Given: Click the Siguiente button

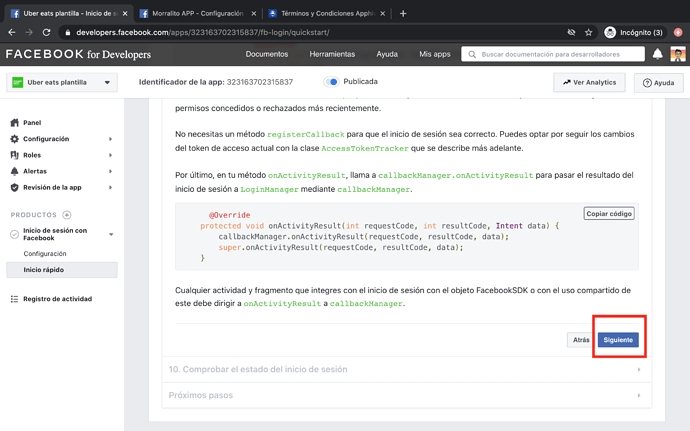Looking at the screenshot, I should click(618, 340).
